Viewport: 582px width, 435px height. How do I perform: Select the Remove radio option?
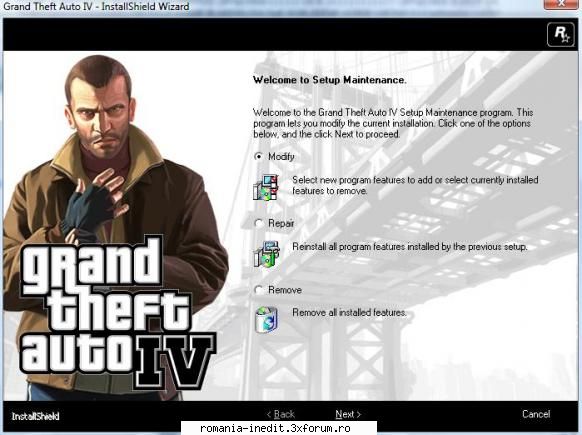click(x=259, y=290)
